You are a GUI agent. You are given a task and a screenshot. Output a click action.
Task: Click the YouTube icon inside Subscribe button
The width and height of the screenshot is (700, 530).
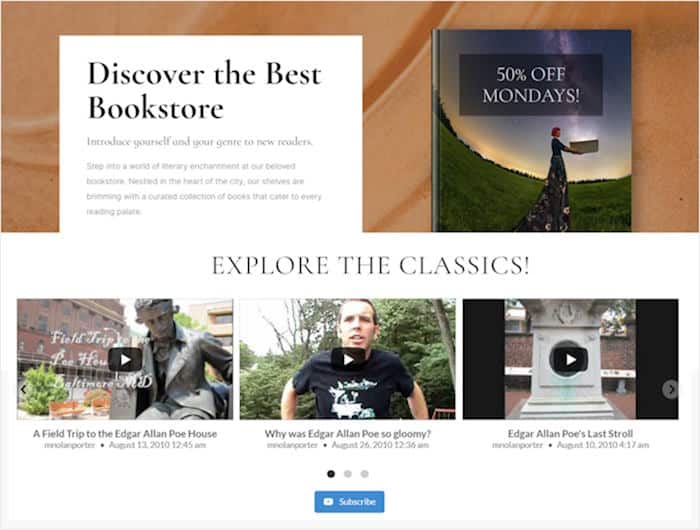[328, 502]
